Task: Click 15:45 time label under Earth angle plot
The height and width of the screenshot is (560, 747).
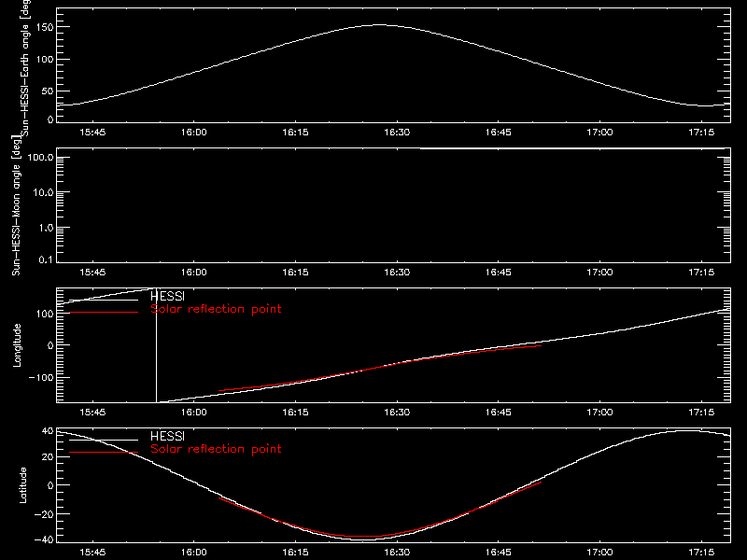Action: click(x=92, y=133)
